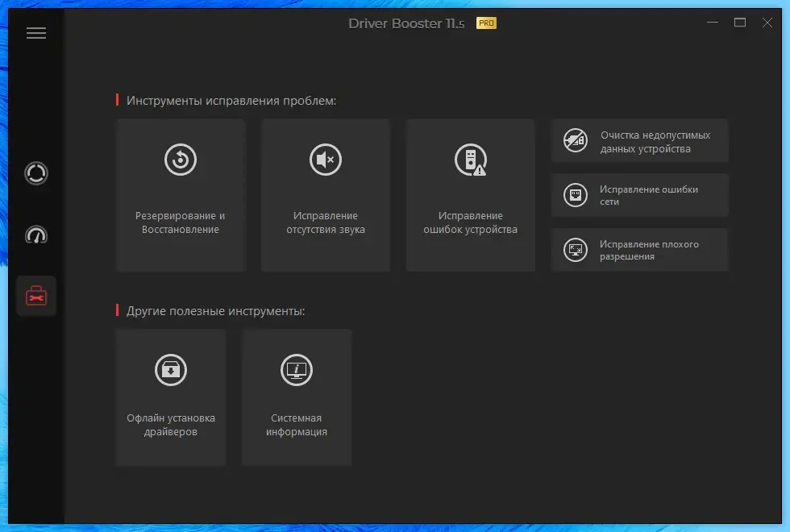
Task: Open Исправление отсутствия звука tile
Action: click(x=326, y=195)
